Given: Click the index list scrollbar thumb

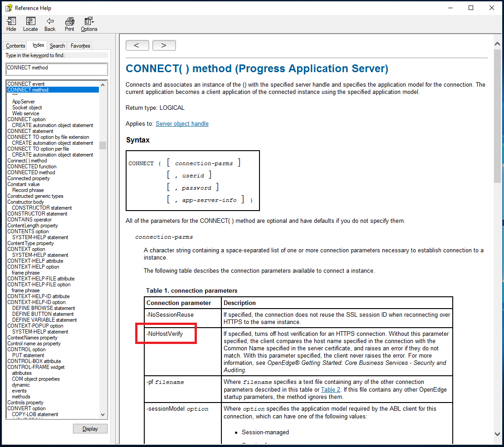Looking at the screenshot, I should pos(103,145).
